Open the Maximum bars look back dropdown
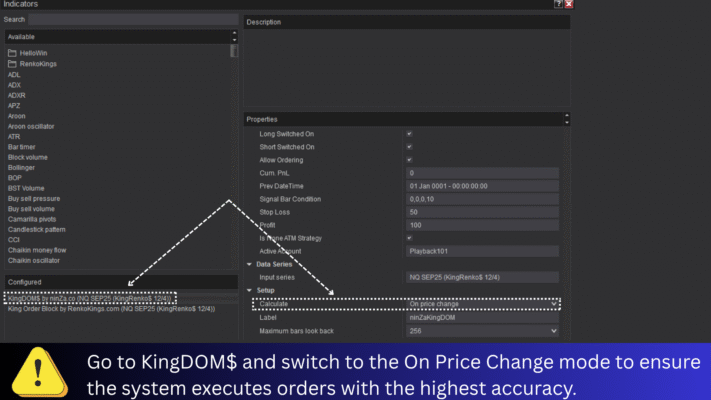 (x=482, y=330)
